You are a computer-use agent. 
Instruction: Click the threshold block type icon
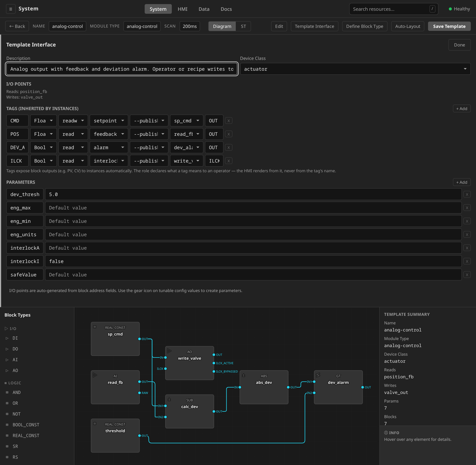click(95, 424)
